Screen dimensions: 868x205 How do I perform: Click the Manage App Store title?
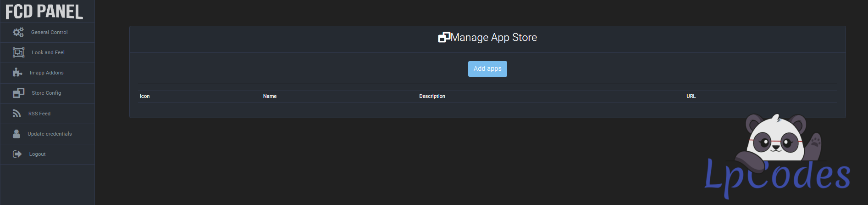coord(494,37)
